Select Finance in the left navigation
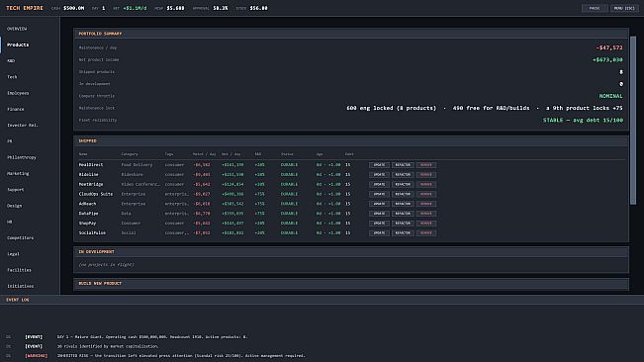The image size is (644, 362). [16, 109]
